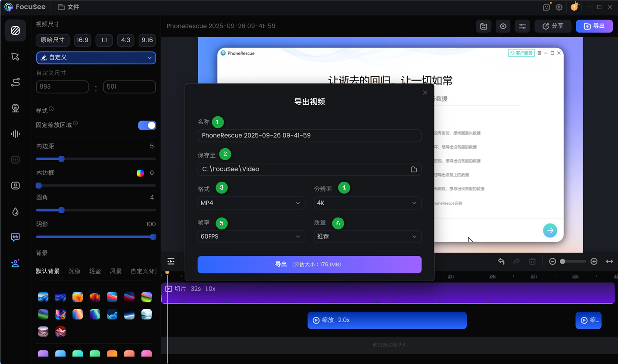Image resolution: width=618 pixels, height=364 pixels.
Task: Click the 内边距 padding slider handle
Action: coord(62,159)
